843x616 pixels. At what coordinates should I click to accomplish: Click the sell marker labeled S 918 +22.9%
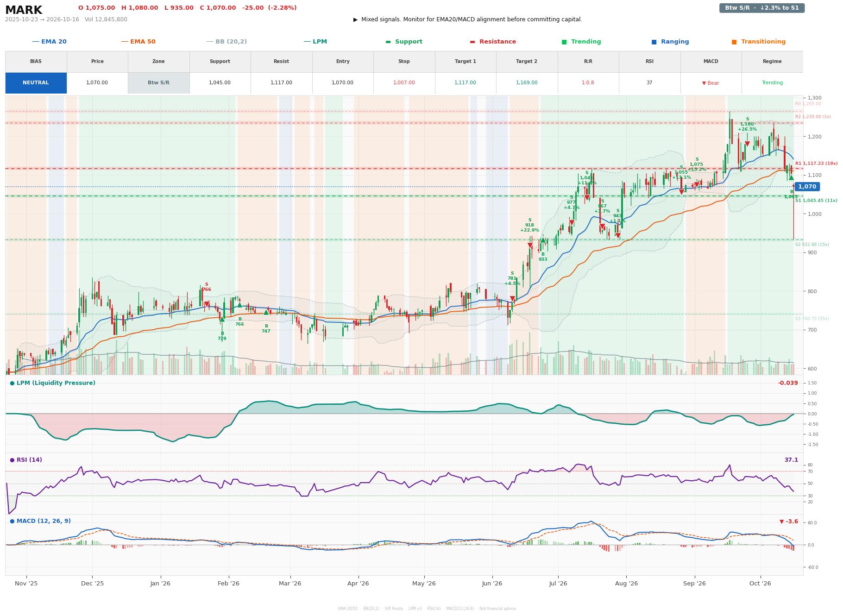point(530,245)
